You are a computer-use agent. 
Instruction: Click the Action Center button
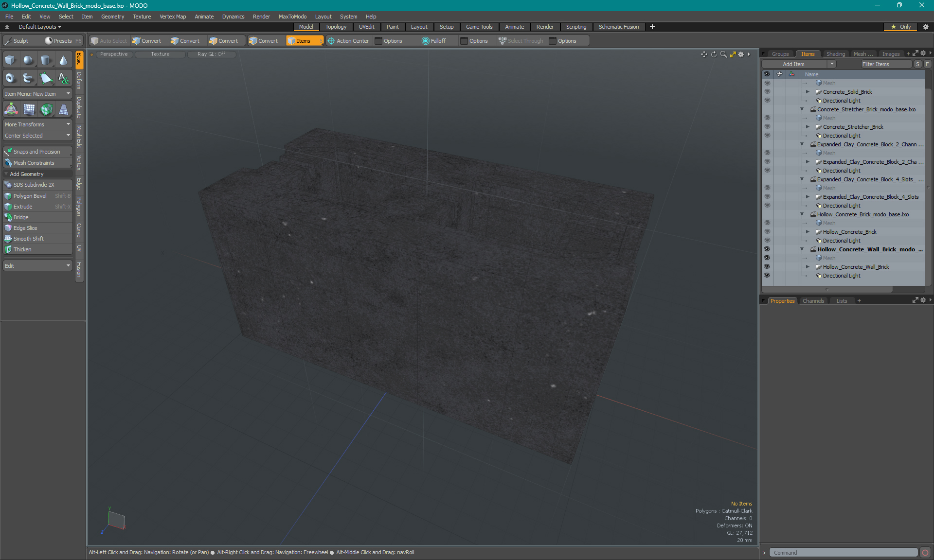click(348, 41)
